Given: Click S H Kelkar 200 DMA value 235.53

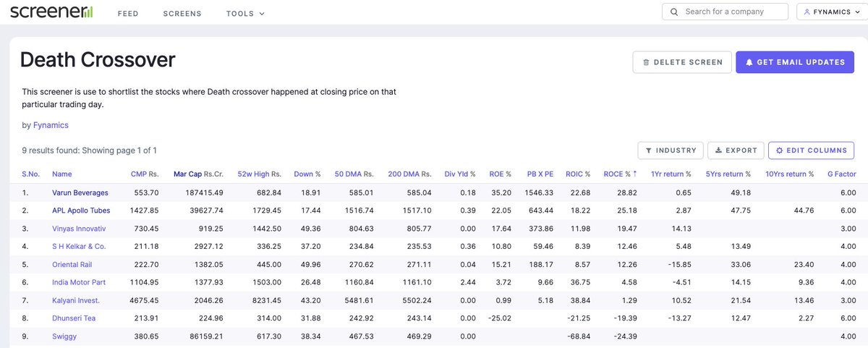Looking at the screenshot, I should click(419, 247).
